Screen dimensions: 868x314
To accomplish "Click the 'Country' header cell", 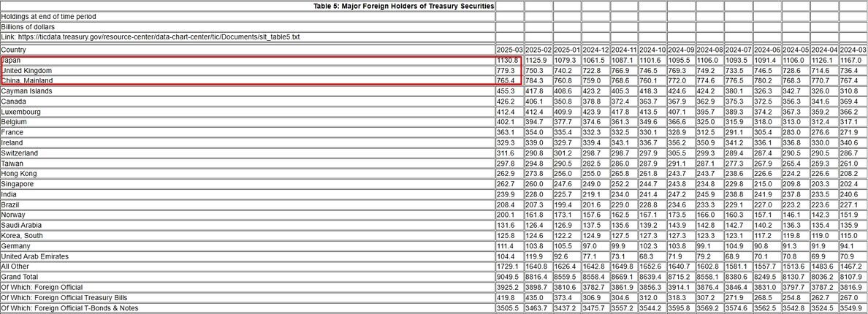I will 248,50.
